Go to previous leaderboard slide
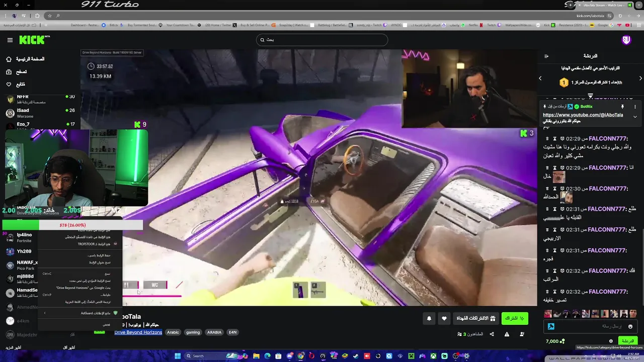This screenshot has height=362, width=644. click(540, 78)
